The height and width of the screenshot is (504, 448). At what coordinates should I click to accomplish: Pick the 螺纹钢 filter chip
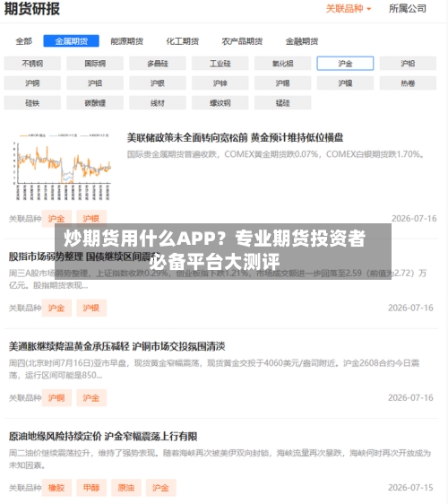point(220,103)
